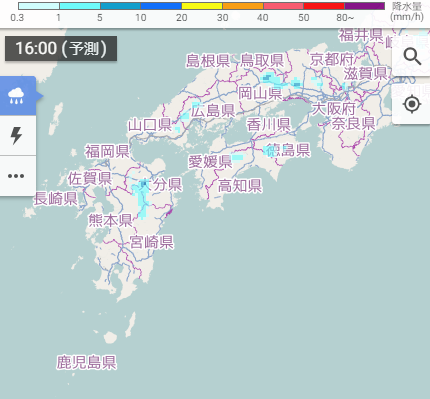Click the 16:00 (予測) time label
This screenshot has height=399, width=430.
[x=61, y=49]
